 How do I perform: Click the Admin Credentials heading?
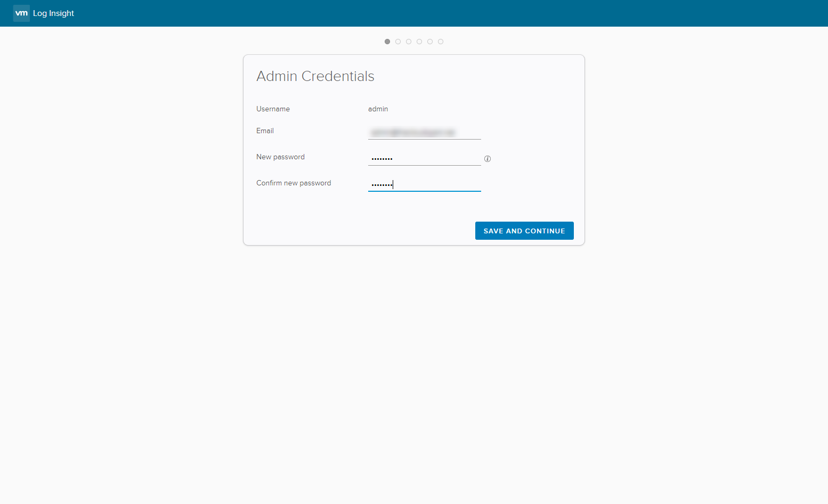pyautogui.click(x=315, y=76)
